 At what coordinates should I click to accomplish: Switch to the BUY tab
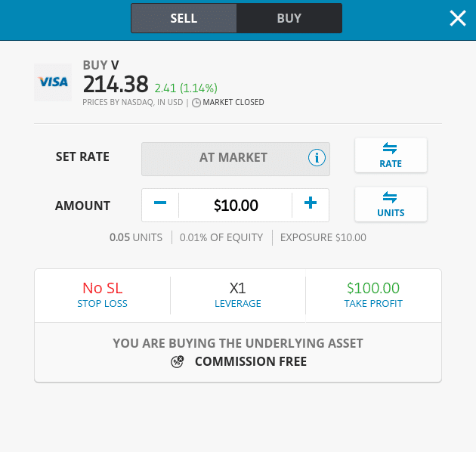289,18
